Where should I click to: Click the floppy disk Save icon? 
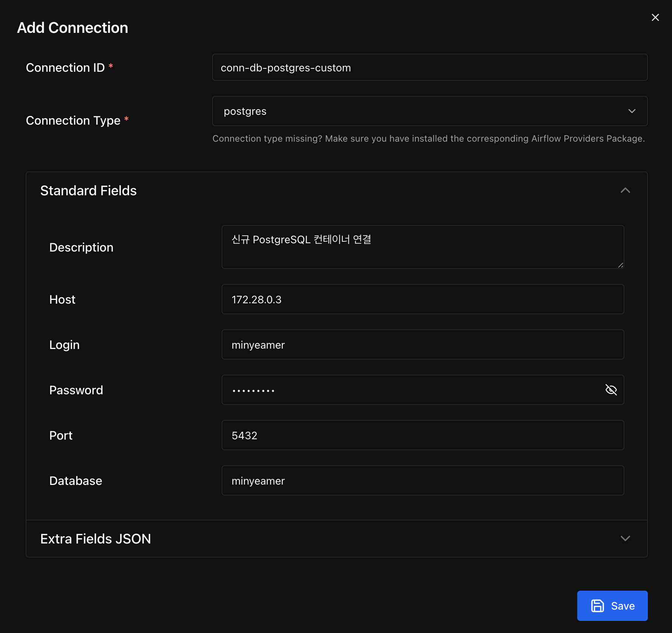[597, 606]
